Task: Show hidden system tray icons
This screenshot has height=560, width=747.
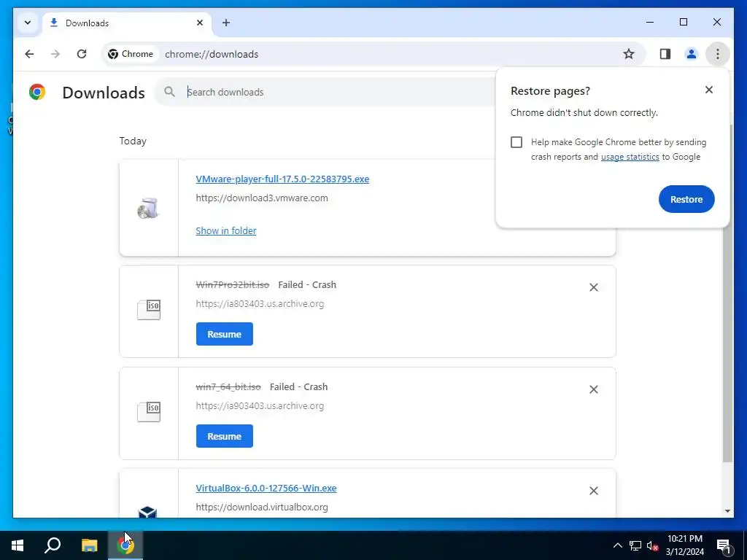Action: pyautogui.click(x=617, y=545)
